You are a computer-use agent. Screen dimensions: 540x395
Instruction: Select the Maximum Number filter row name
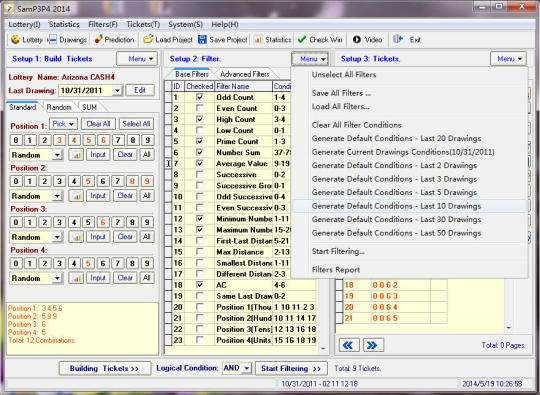tap(243, 230)
